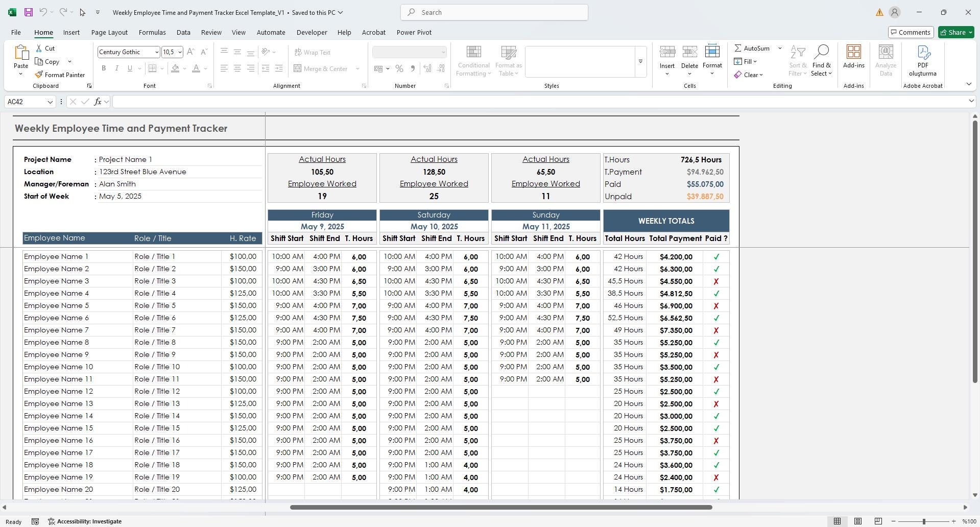This screenshot has height=527, width=980.
Task: Click the zoom slider handle
Action: point(923,521)
